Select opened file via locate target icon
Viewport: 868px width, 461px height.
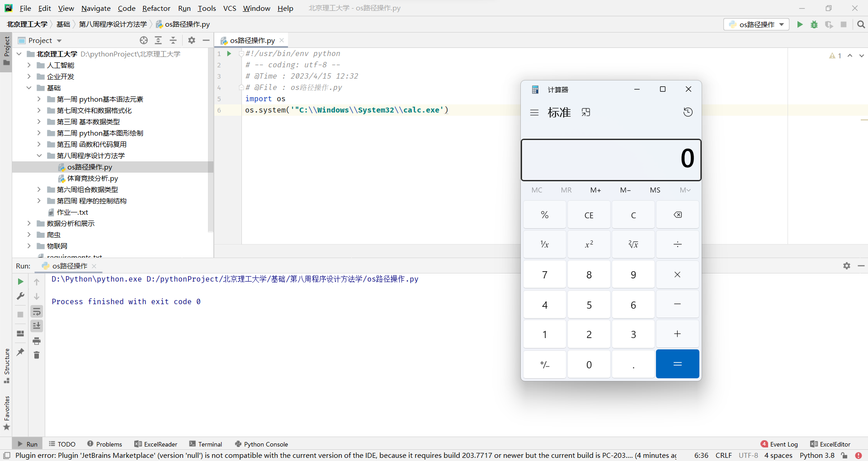tap(144, 40)
